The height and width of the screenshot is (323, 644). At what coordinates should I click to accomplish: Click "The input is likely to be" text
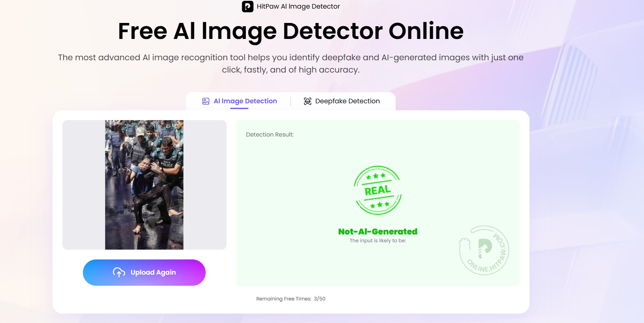click(378, 241)
